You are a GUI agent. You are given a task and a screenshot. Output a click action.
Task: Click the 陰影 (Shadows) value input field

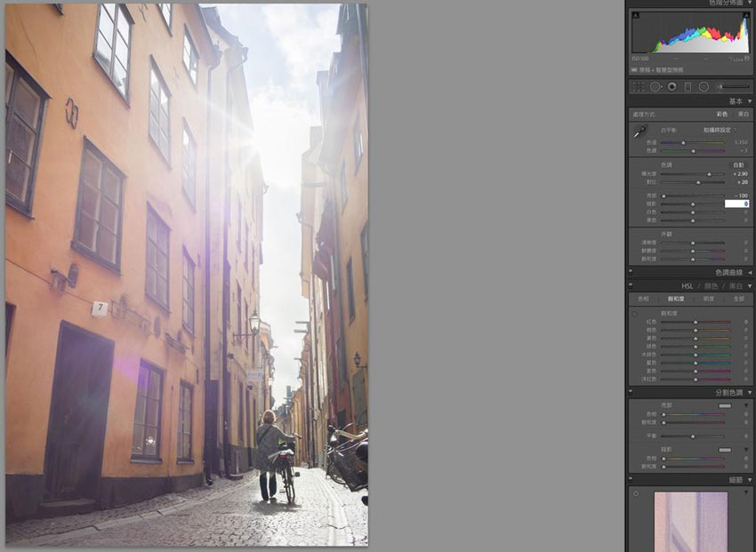click(736, 204)
